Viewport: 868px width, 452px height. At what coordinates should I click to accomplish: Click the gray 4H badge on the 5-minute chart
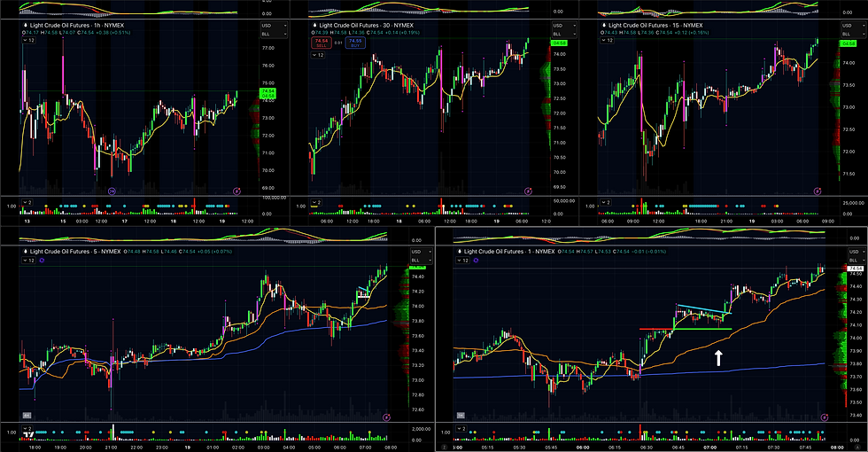27,415
